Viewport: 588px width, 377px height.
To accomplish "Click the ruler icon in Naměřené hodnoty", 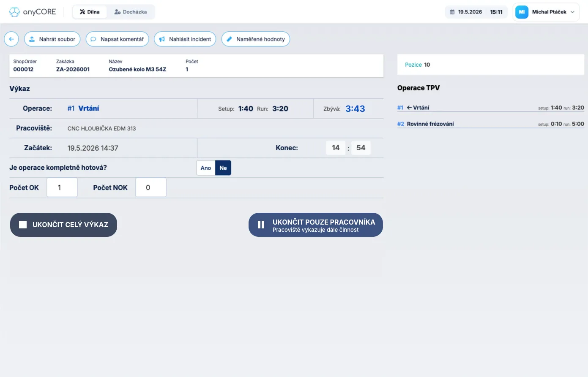I will 229,39.
